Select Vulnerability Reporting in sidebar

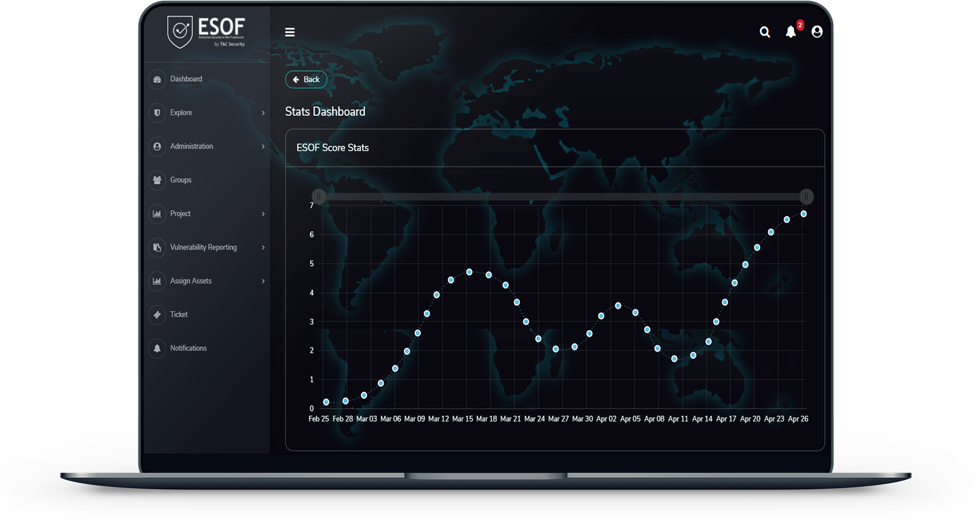pos(203,248)
